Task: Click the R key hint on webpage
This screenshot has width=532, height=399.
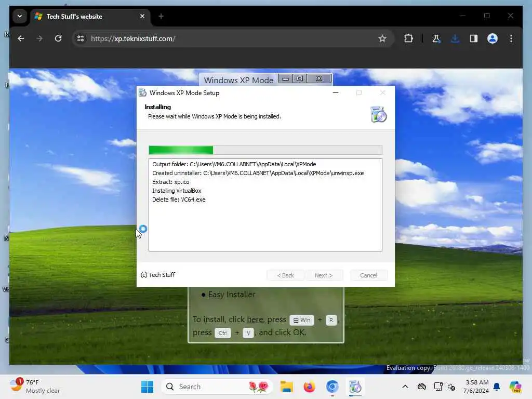Action: coord(331,320)
